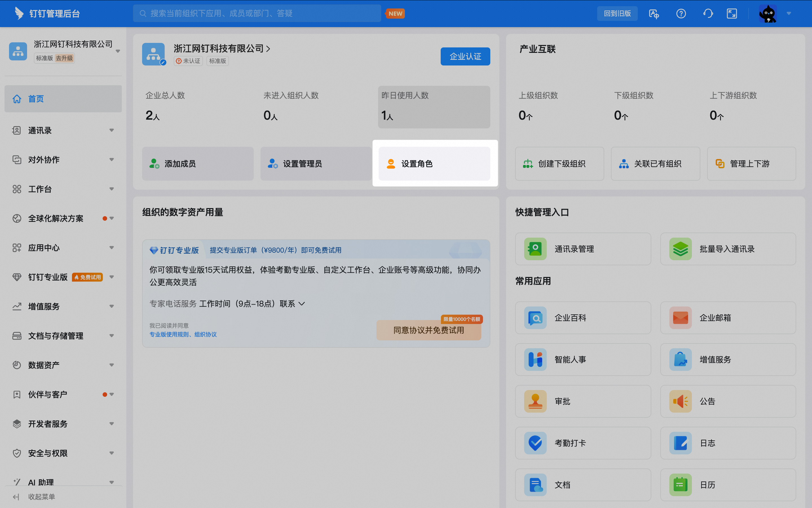
Task: Click the company avatar edit icon
Action: pos(163,62)
